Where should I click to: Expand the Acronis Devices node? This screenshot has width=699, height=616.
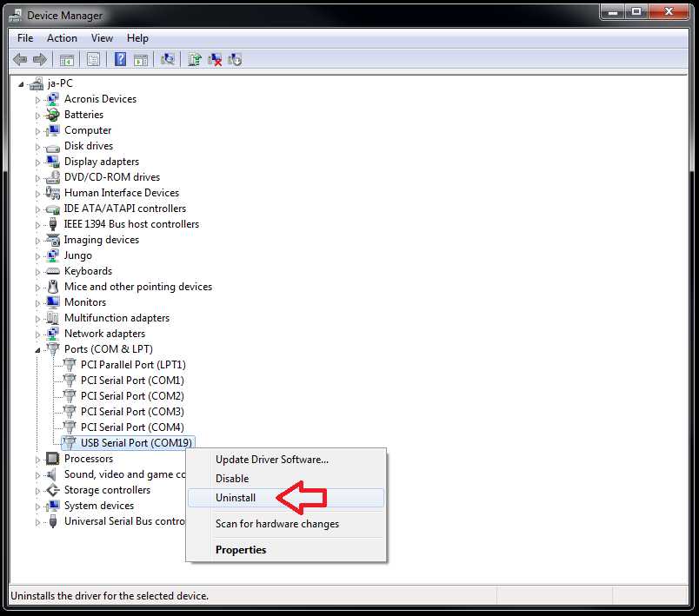coord(37,100)
